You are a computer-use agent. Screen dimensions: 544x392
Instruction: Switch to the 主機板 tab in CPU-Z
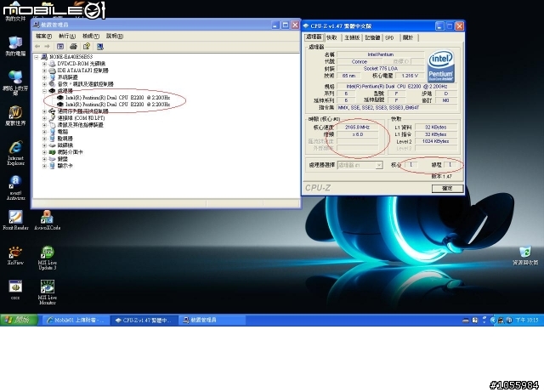(352, 37)
